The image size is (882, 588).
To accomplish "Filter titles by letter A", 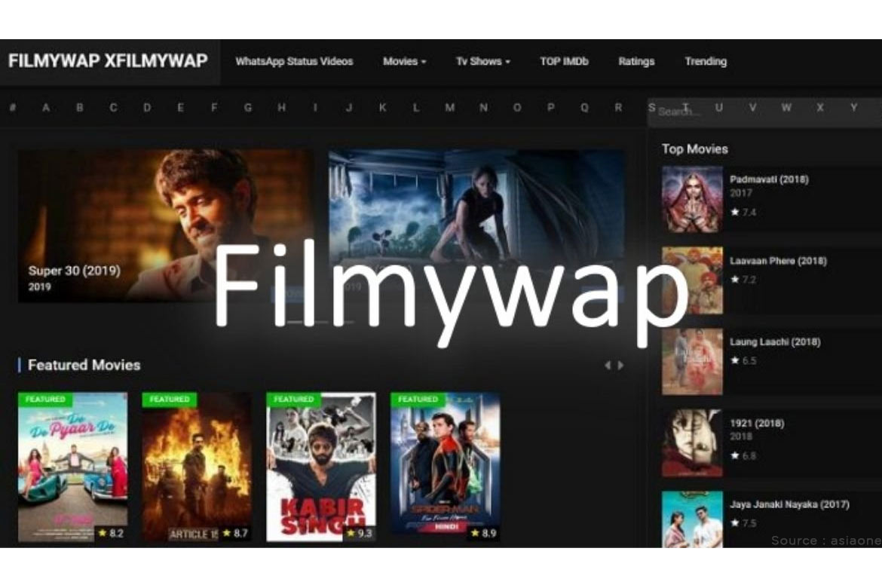I will pos(45,108).
